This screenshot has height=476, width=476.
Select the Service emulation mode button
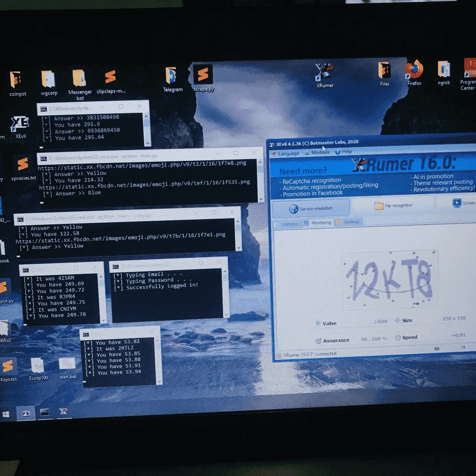point(311,208)
